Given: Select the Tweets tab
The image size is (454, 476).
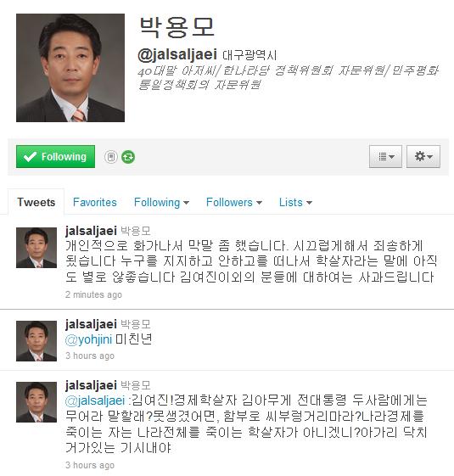Looking at the screenshot, I should coord(36,202).
